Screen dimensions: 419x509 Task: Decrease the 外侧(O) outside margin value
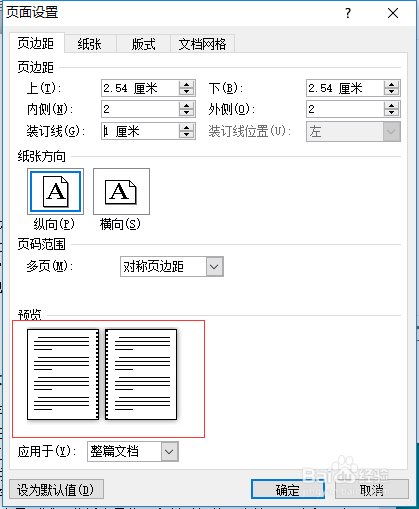tap(392, 113)
